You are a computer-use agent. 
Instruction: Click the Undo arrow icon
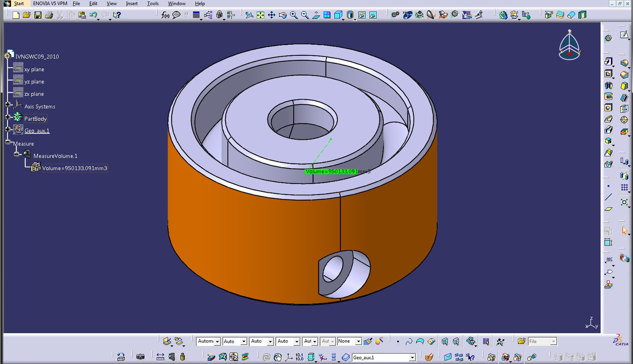(x=93, y=15)
